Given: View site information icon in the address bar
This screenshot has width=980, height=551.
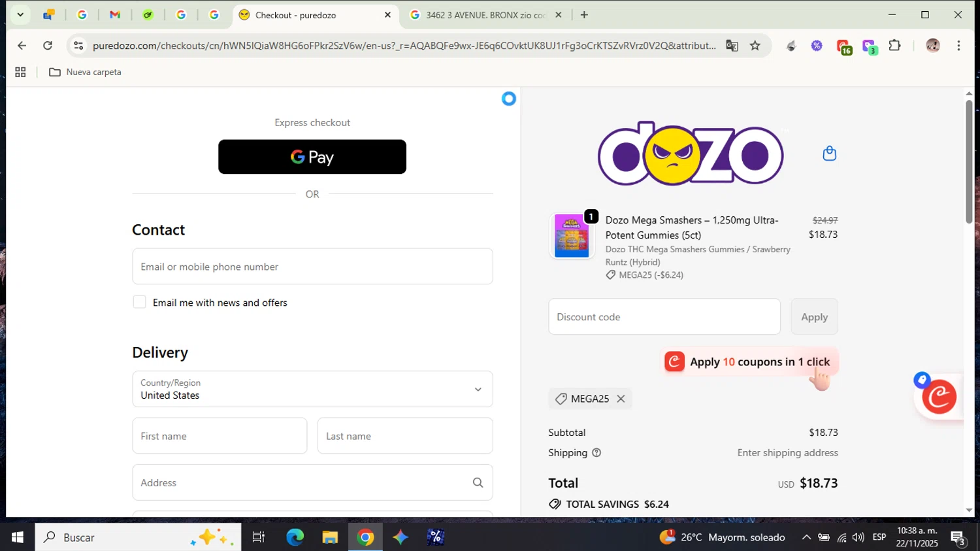Looking at the screenshot, I should [78, 46].
